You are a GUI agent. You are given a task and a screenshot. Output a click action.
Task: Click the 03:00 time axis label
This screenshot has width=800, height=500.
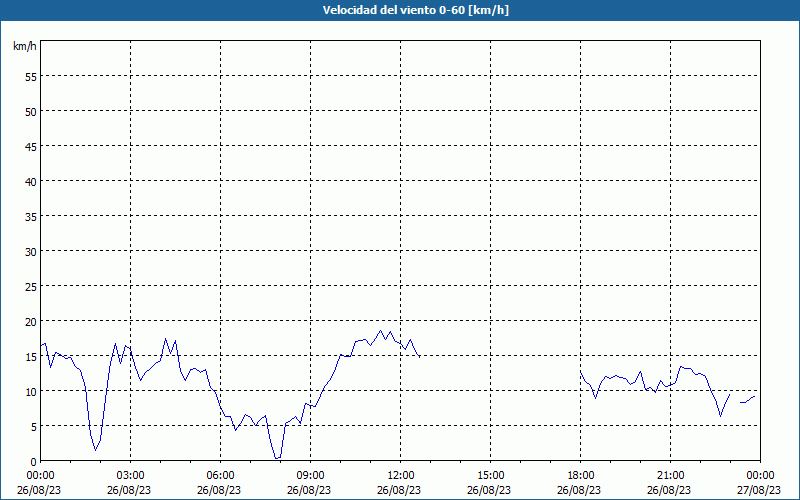pos(131,476)
